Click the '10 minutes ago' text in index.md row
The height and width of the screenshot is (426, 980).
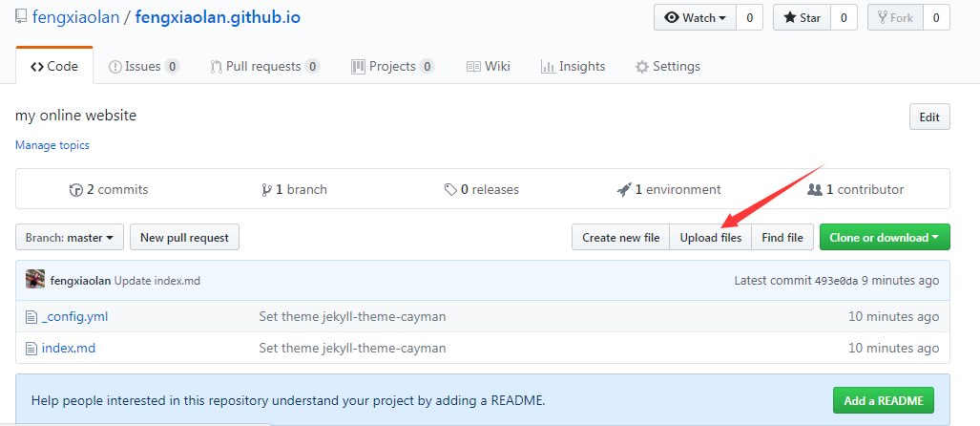tap(893, 348)
